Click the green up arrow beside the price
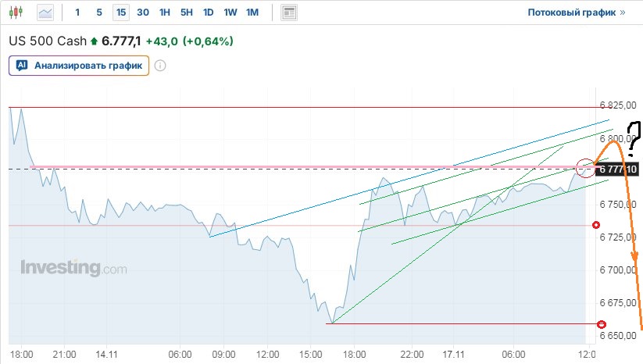Image resolution: width=643 pixels, height=364 pixels. pyautogui.click(x=95, y=41)
